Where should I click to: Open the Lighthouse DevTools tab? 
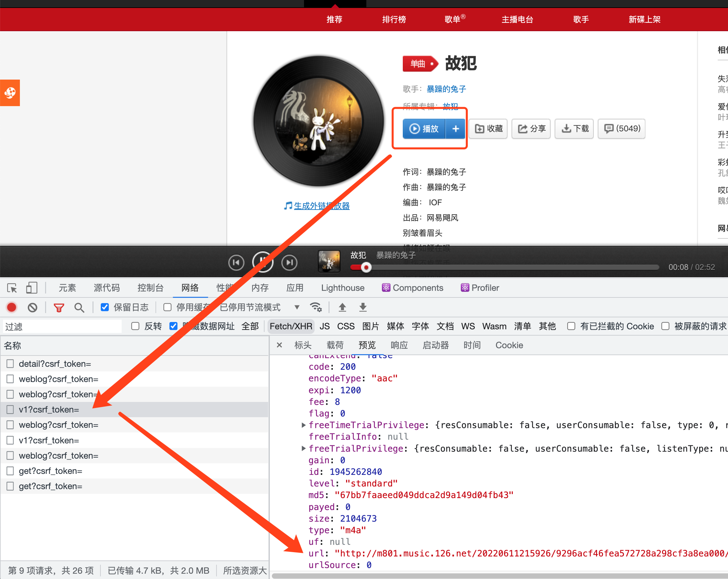tap(343, 288)
